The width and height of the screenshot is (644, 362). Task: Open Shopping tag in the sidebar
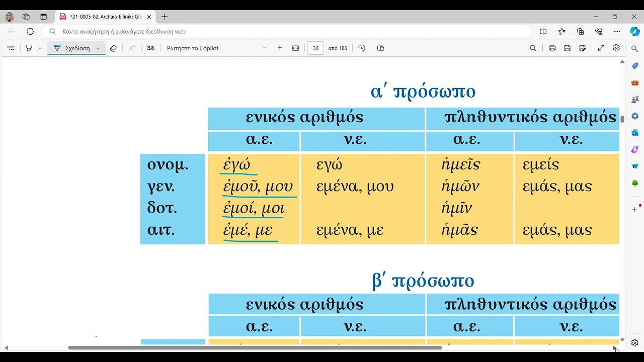point(635,66)
